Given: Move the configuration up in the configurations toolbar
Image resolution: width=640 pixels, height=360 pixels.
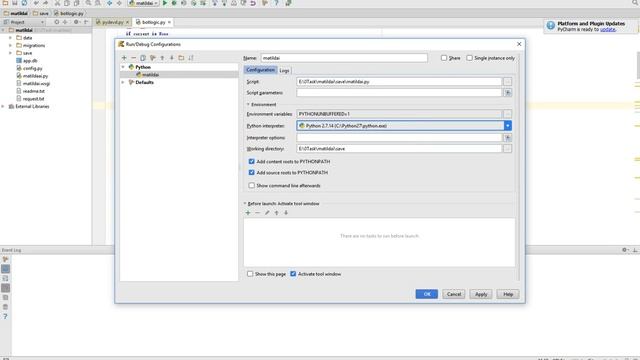Looking at the screenshot, I should [162, 58].
